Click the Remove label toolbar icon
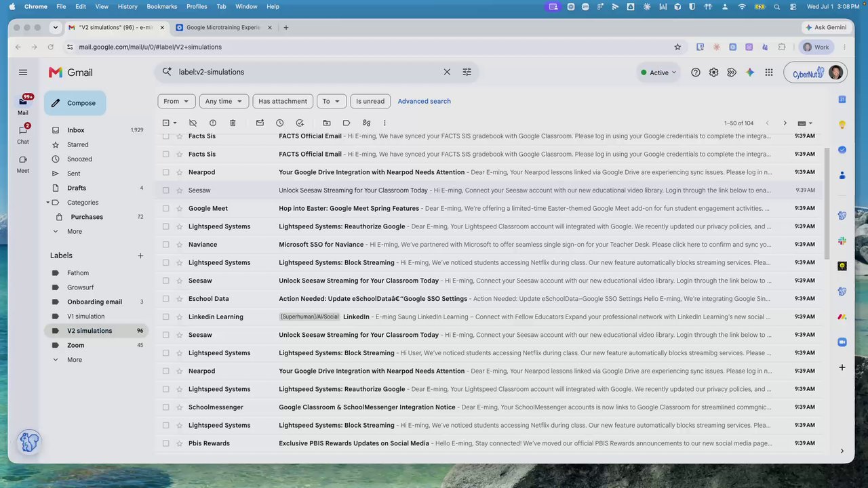 (x=193, y=123)
